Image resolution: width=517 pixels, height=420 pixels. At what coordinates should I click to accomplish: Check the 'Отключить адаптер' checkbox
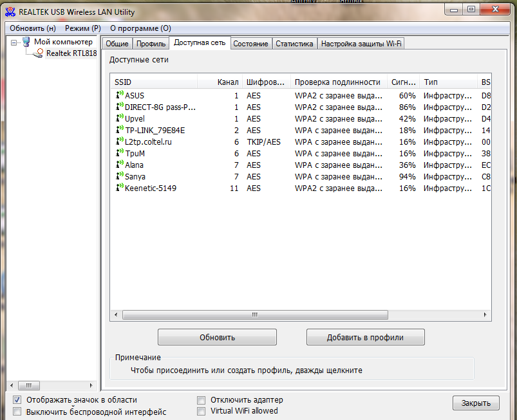click(x=201, y=400)
